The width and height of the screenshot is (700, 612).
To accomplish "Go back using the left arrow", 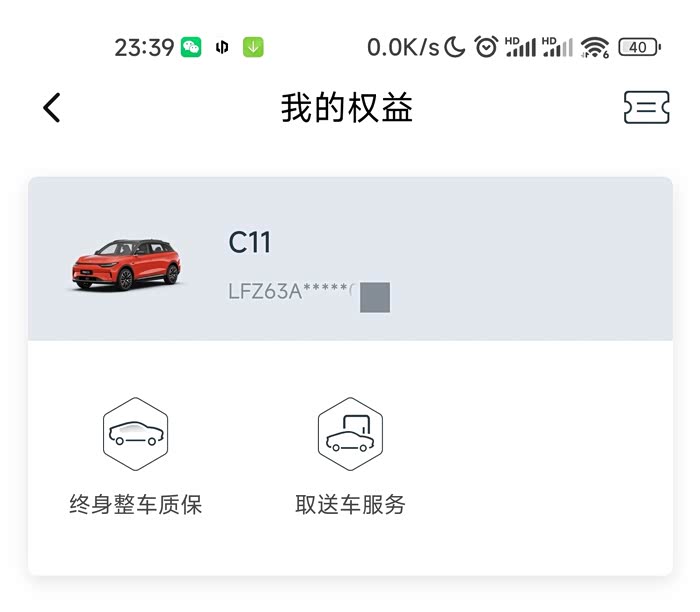I will click(x=52, y=108).
